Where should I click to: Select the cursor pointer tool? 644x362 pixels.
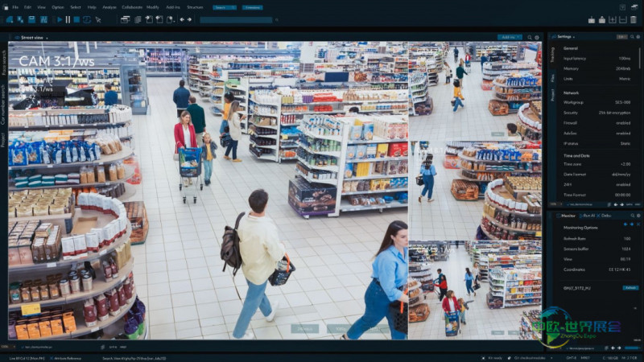[x=99, y=19]
